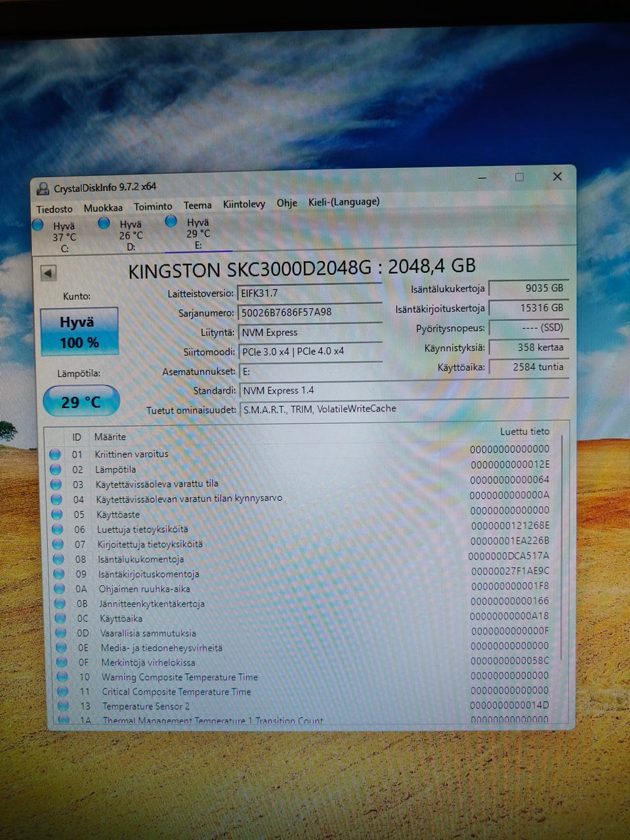Click the blue status dot for drive E:
This screenshot has height=840, width=630.
click(x=171, y=221)
